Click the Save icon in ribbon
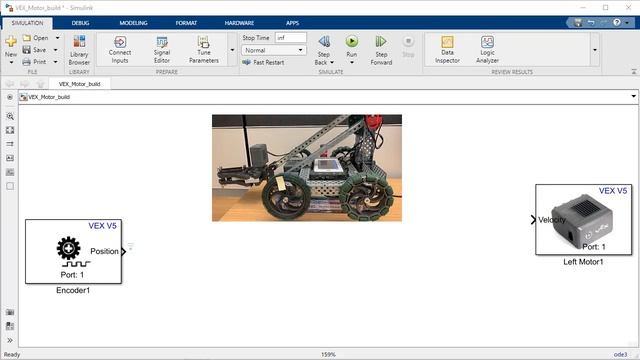Viewport: 640px width, 360px height. point(27,50)
